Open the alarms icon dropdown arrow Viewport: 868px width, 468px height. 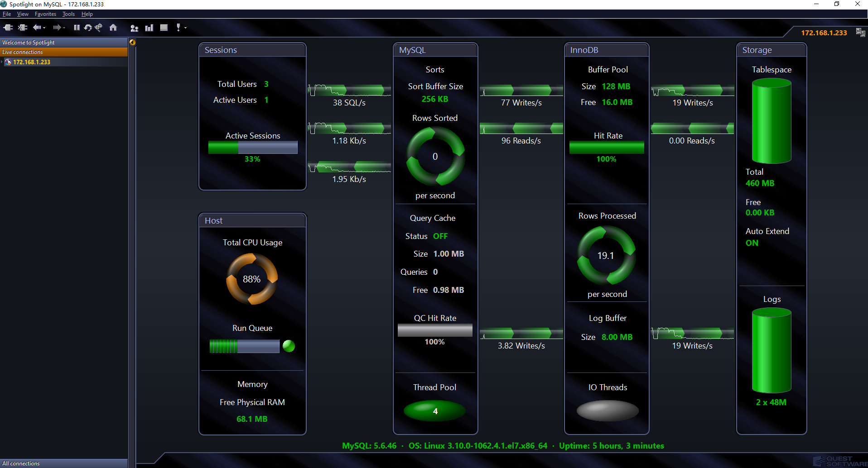point(185,28)
